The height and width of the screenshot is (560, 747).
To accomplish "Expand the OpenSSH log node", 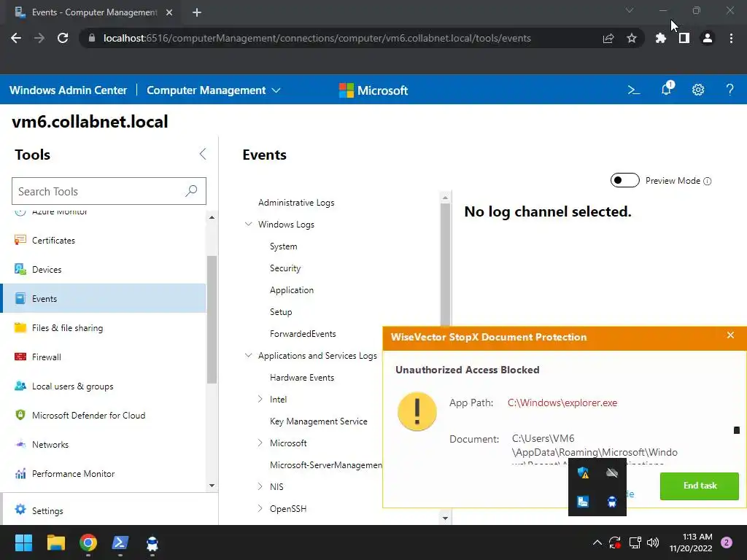I will pos(260,508).
